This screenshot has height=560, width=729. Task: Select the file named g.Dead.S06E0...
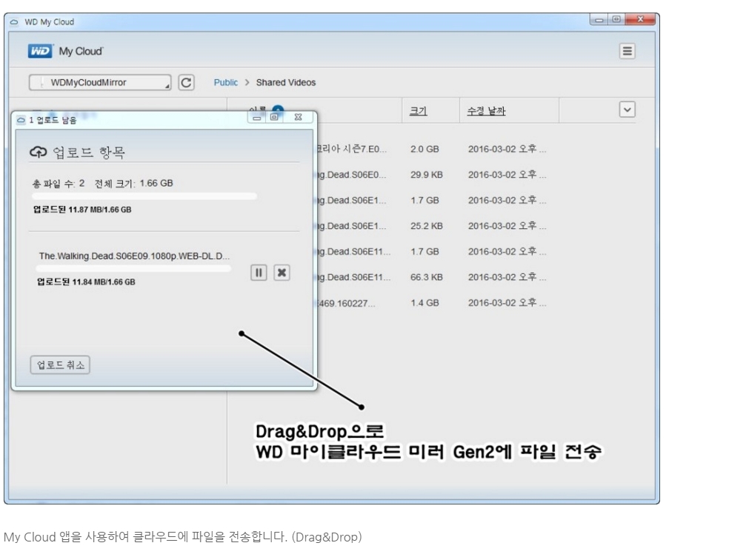point(352,175)
